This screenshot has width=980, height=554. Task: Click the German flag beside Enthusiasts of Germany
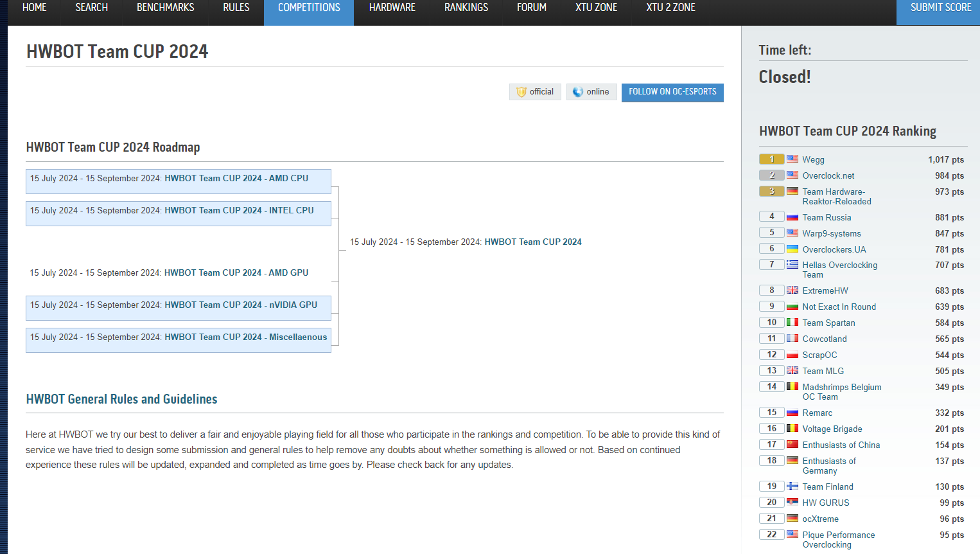[792, 460]
